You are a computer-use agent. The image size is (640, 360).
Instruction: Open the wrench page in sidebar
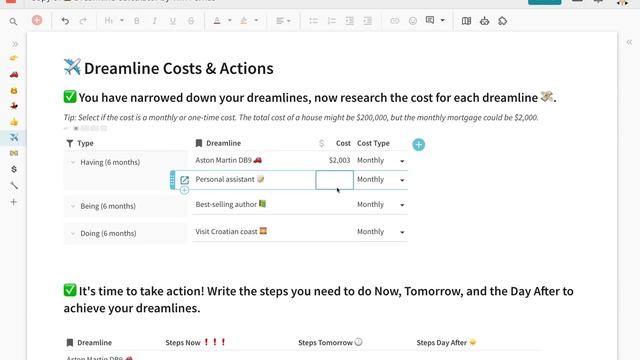14,185
